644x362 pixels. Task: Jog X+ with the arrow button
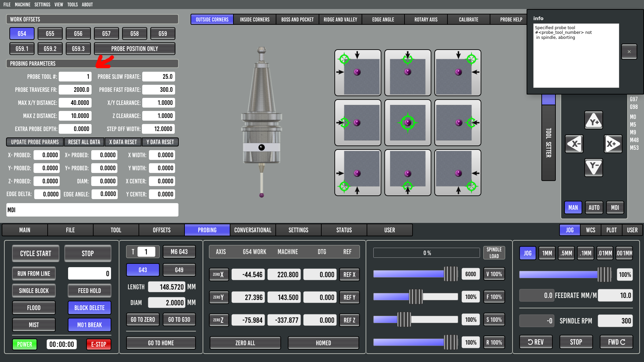click(613, 144)
